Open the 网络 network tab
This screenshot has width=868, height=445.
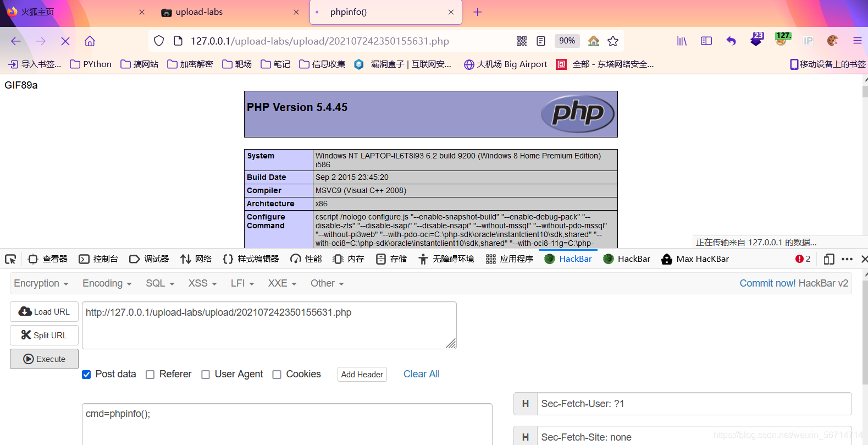(196, 259)
